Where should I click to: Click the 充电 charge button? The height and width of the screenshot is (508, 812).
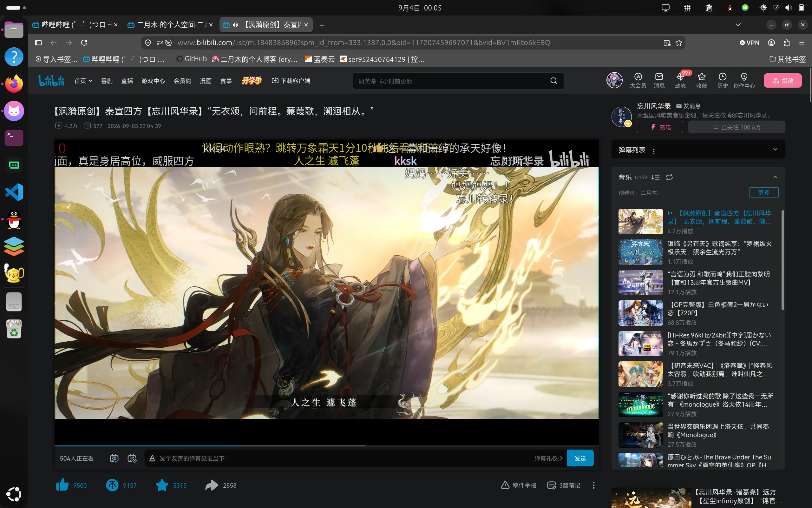tap(660, 127)
